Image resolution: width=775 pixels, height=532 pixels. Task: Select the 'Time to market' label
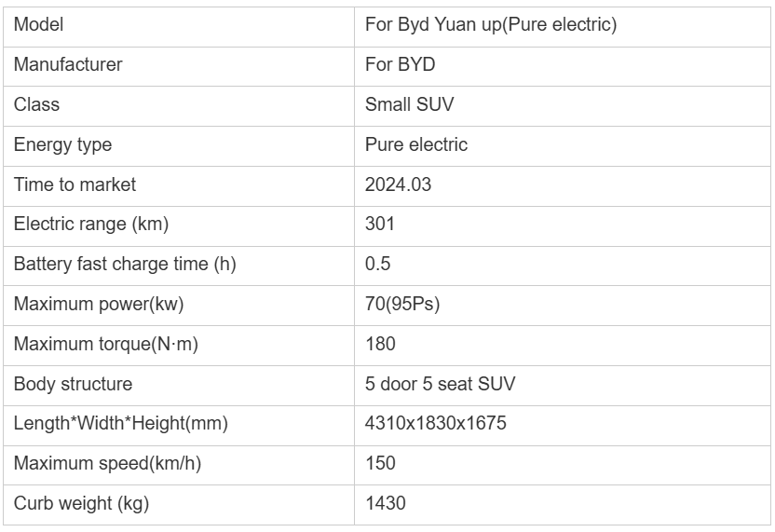(75, 184)
